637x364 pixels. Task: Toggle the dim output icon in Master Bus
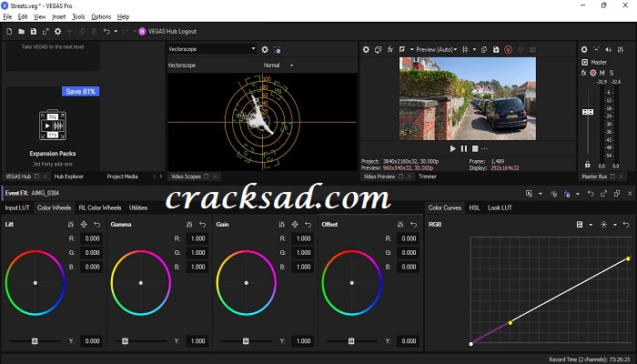608,49
